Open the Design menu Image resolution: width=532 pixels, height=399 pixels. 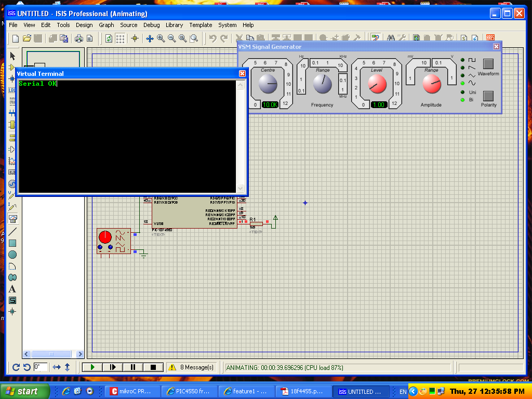[x=84, y=25]
